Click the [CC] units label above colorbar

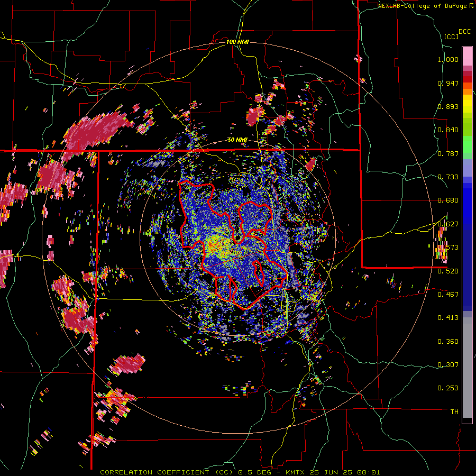click(451, 36)
